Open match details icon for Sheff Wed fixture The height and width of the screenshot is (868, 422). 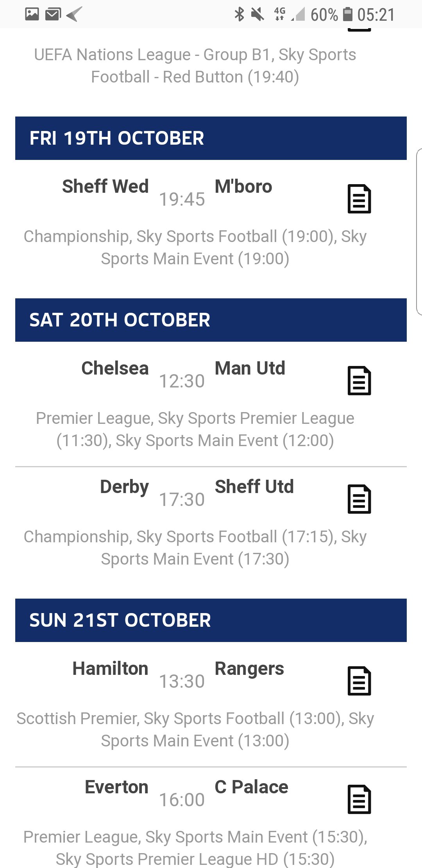pos(359,199)
